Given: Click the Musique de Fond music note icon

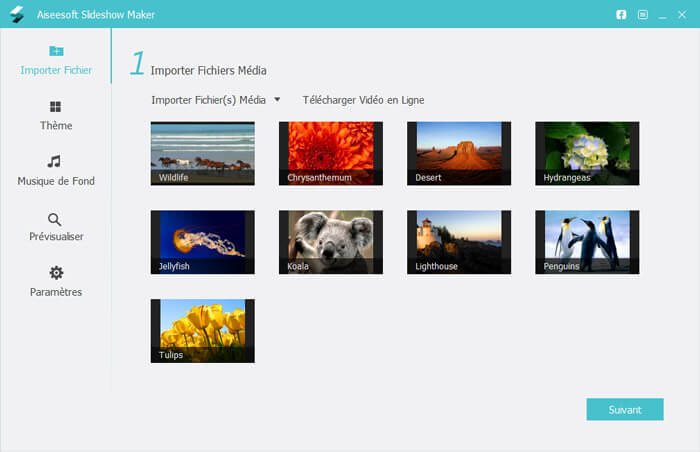Looking at the screenshot, I should click(x=54, y=161).
